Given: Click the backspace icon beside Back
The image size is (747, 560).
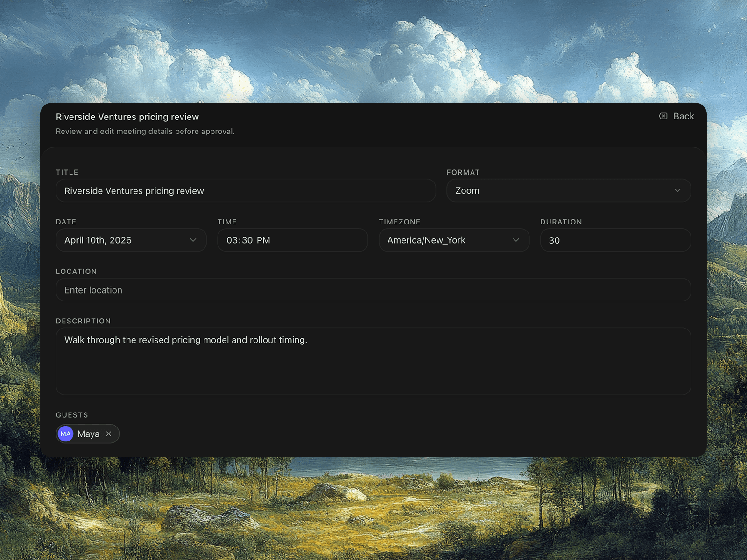Looking at the screenshot, I should coord(663,116).
